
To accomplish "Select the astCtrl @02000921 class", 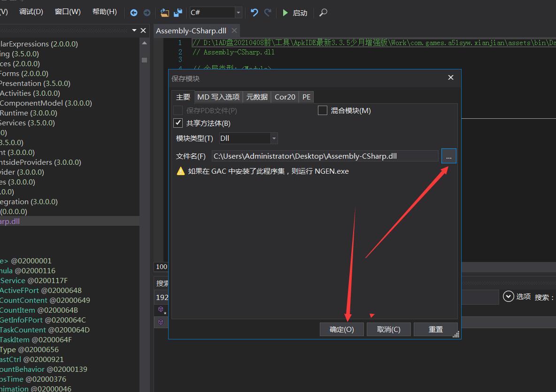I will [x=31, y=360].
